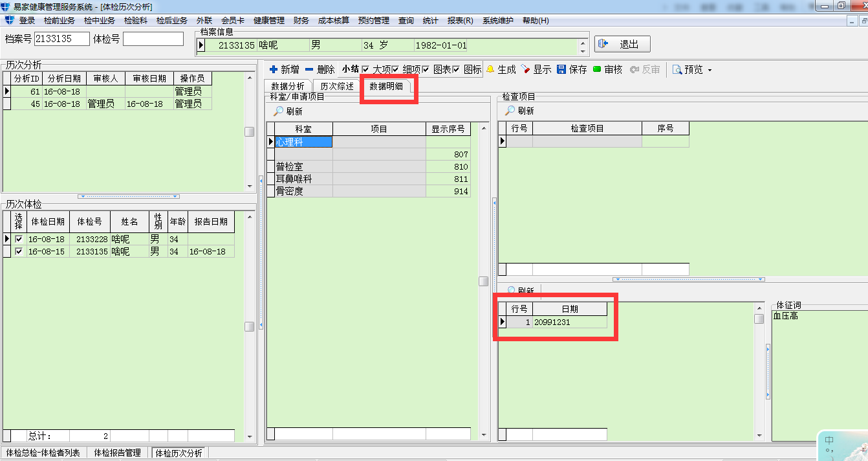Collapse the splitter handle below 历次分析 table
Image resolution: width=868 pixels, height=461 pixels.
tap(129, 196)
